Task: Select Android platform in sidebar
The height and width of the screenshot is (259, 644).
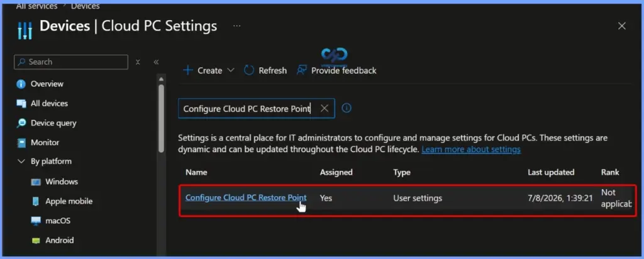Action: (60, 240)
